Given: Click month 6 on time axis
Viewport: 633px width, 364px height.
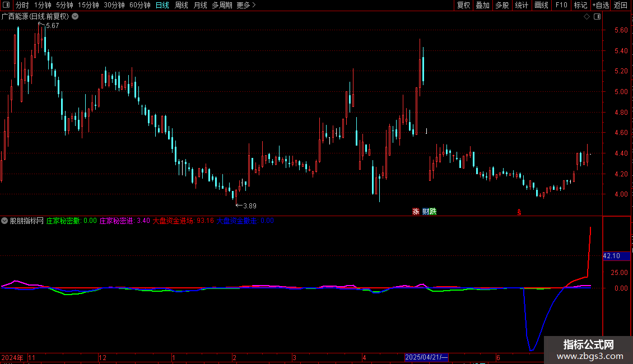Looking at the screenshot, I should click(498, 358).
